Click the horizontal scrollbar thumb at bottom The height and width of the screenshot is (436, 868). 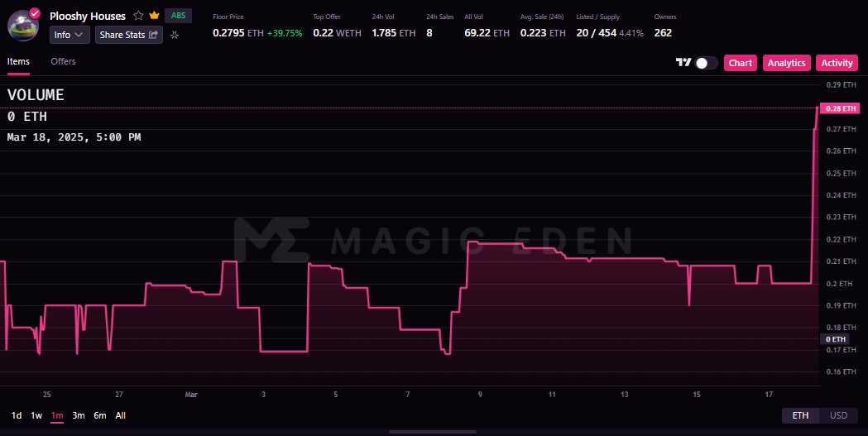[432, 432]
